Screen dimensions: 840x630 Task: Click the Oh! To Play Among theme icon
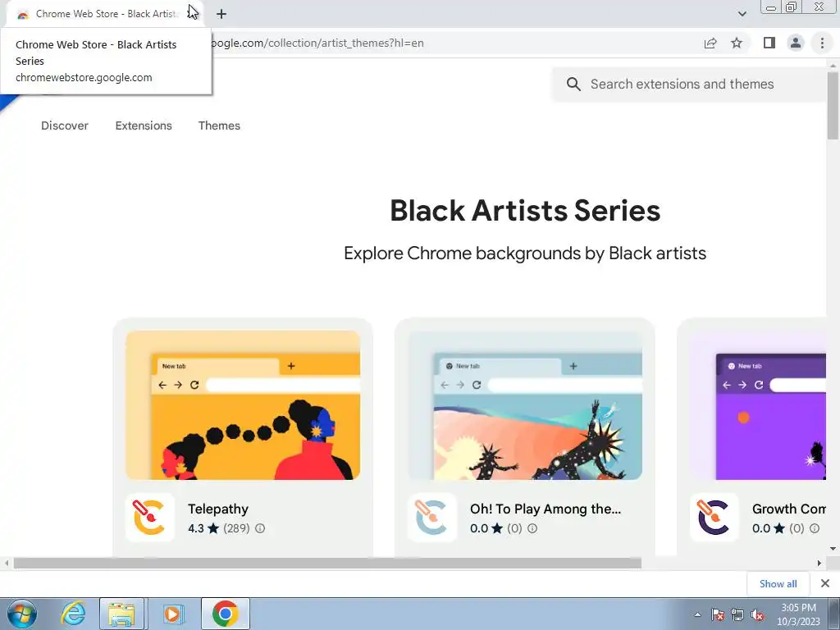[x=431, y=518]
